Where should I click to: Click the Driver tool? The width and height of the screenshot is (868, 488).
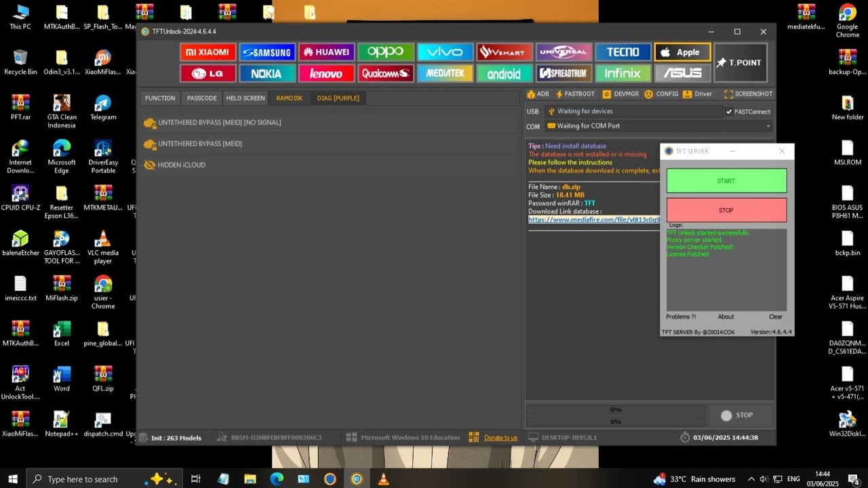[698, 94]
